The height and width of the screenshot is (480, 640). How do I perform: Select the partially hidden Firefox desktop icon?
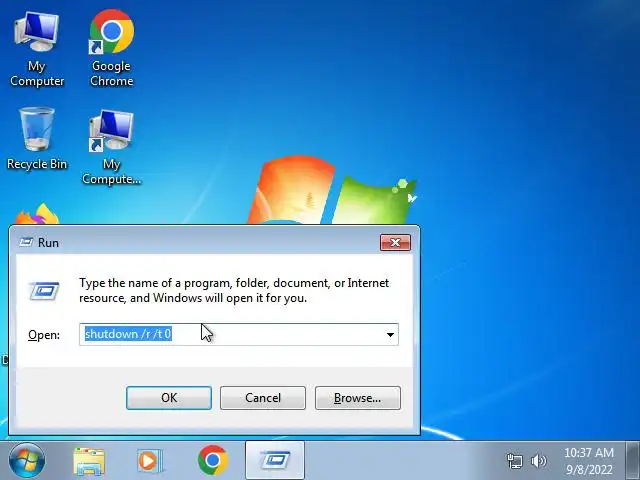click(x=38, y=214)
